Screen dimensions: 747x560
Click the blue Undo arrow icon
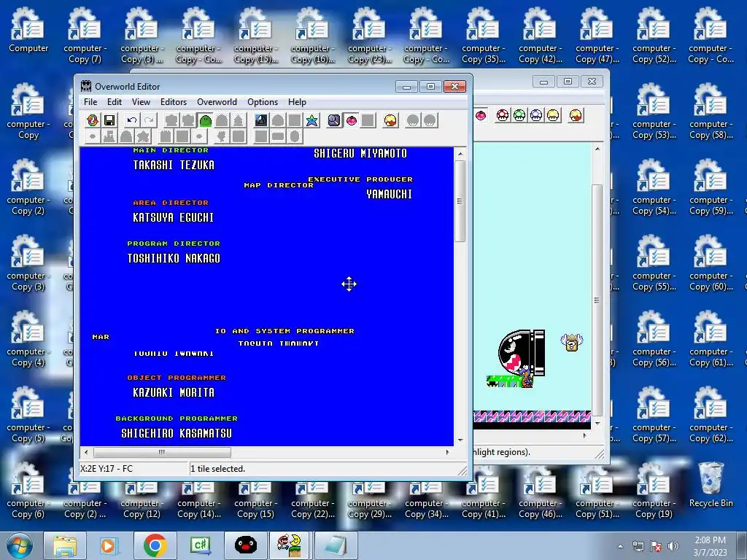point(132,120)
